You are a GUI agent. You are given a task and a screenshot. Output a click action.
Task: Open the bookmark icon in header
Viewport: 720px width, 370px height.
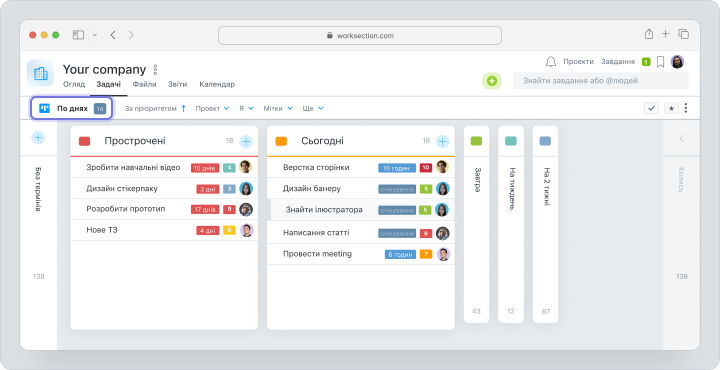(x=660, y=62)
